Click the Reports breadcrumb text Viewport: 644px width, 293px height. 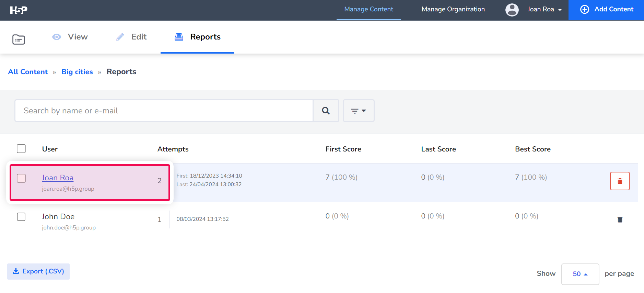[121, 72]
